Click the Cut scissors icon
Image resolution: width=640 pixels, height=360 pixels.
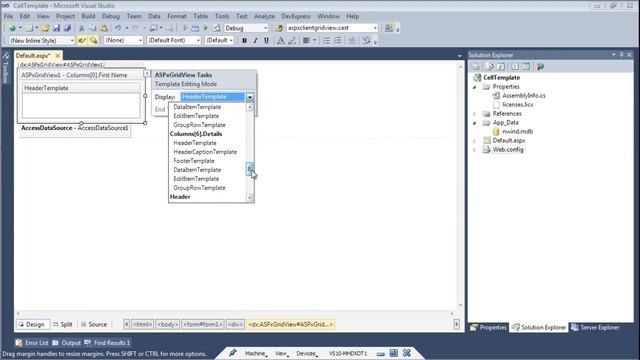pyautogui.click(x=82, y=28)
